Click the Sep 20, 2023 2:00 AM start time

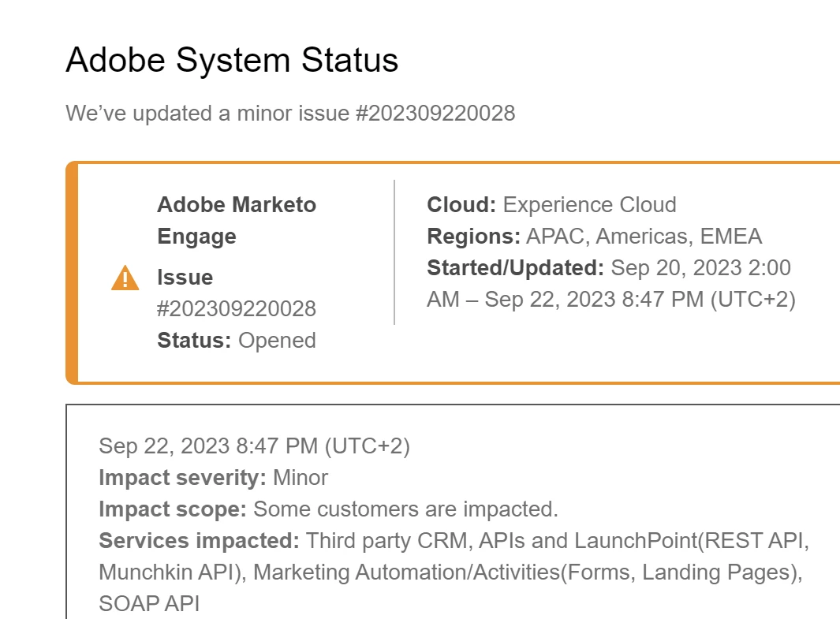pos(700,268)
